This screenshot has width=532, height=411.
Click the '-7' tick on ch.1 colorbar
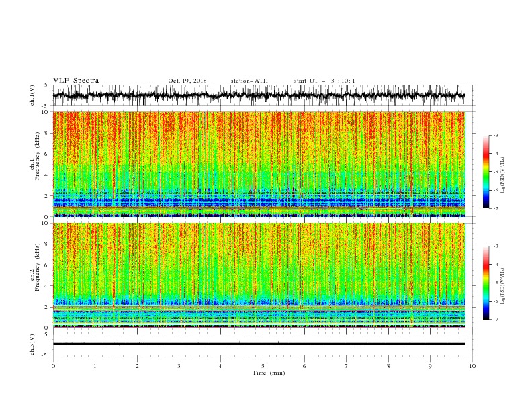tap(496, 208)
